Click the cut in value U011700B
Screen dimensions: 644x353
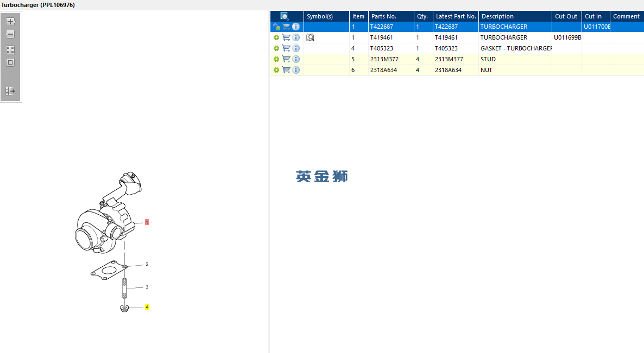(x=596, y=27)
